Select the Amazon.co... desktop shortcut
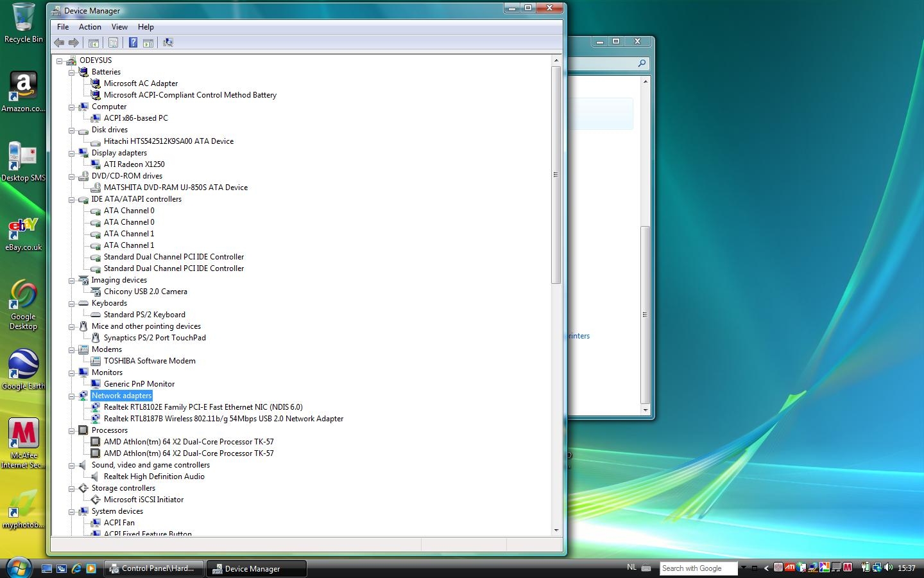924x578 pixels. coord(23,92)
